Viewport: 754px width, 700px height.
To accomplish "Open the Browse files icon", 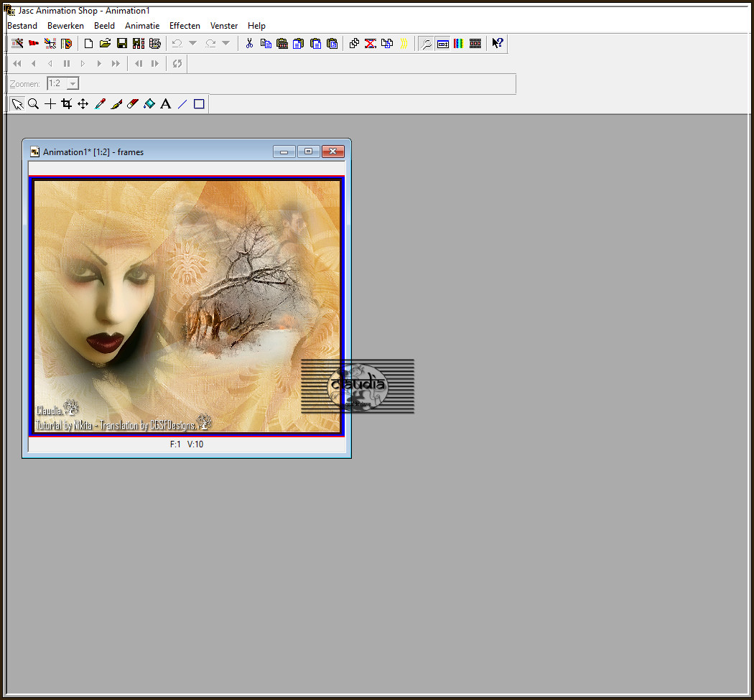I will coord(66,43).
